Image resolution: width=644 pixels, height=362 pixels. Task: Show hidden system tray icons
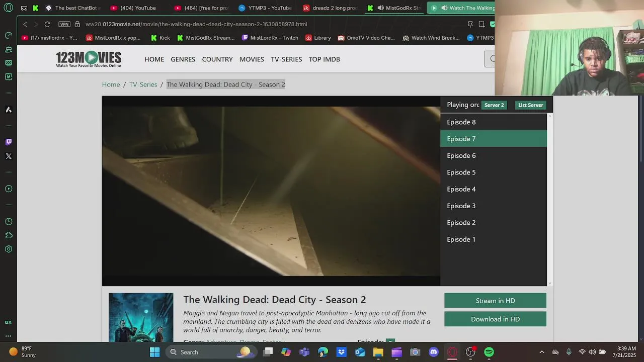(x=542, y=352)
